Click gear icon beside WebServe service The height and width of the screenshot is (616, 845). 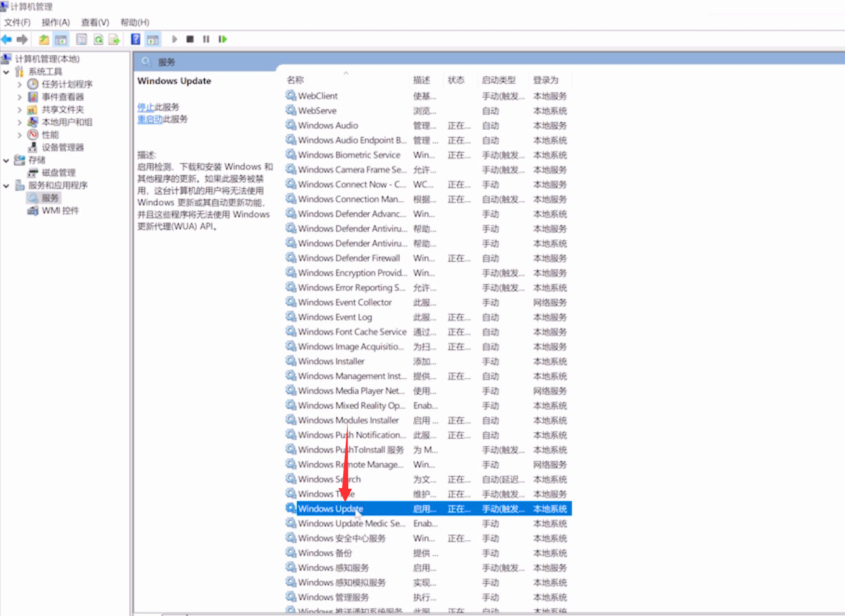pos(291,110)
